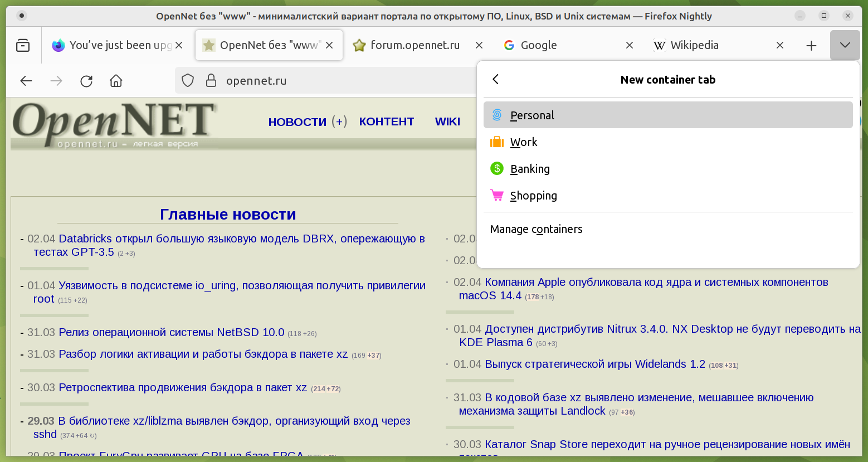Click the site security padlock icon
Image resolution: width=868 pixels, height=462 pixels.
211,81
